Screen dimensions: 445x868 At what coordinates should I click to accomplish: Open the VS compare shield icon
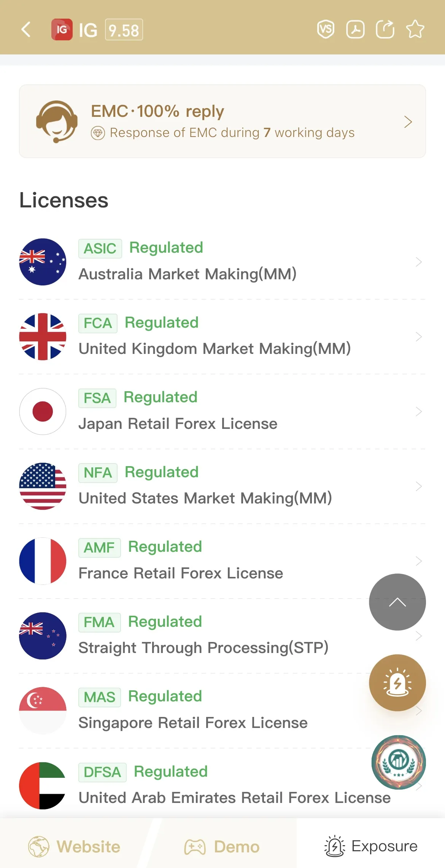(x=326, y=29)
